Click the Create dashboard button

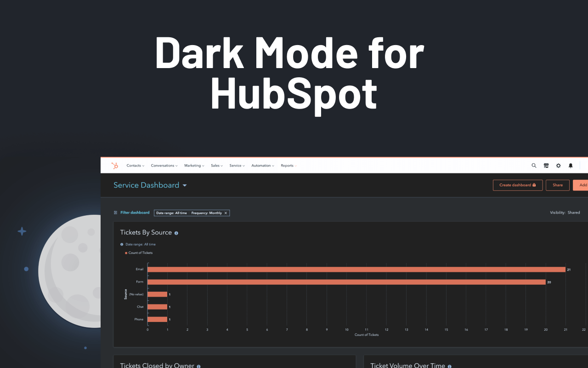[x=518, y=185]
